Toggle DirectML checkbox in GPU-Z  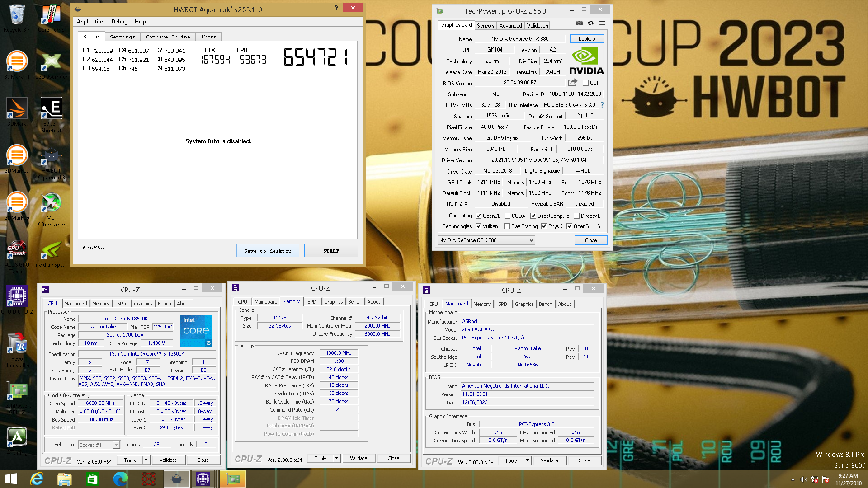(x=576, y=216)
